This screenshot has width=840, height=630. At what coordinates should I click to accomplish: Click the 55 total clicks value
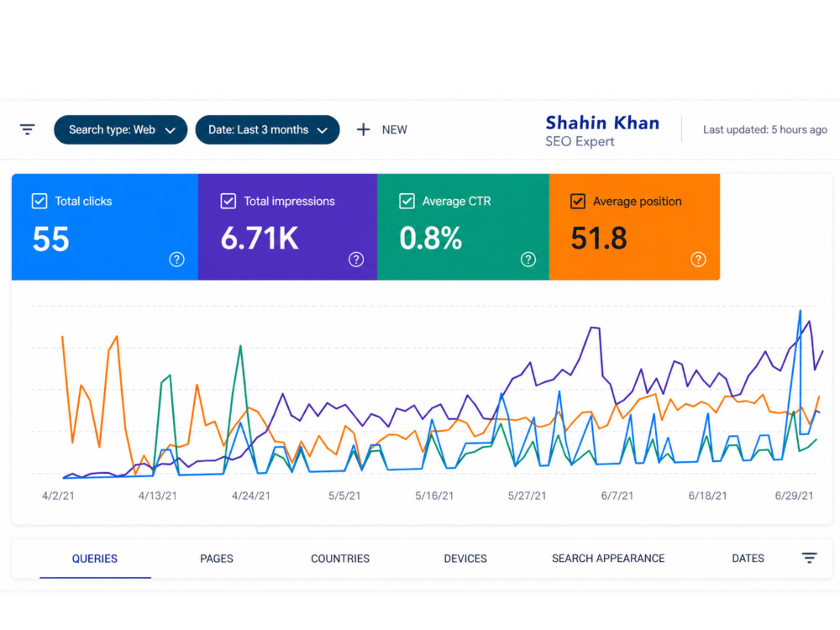tap(51, 239)
